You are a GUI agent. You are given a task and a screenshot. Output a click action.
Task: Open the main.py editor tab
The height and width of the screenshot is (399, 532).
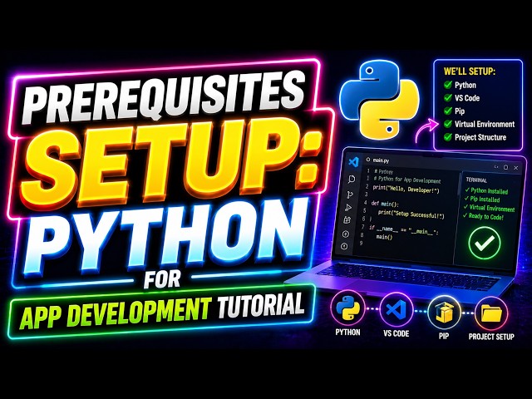coord(377,160)
